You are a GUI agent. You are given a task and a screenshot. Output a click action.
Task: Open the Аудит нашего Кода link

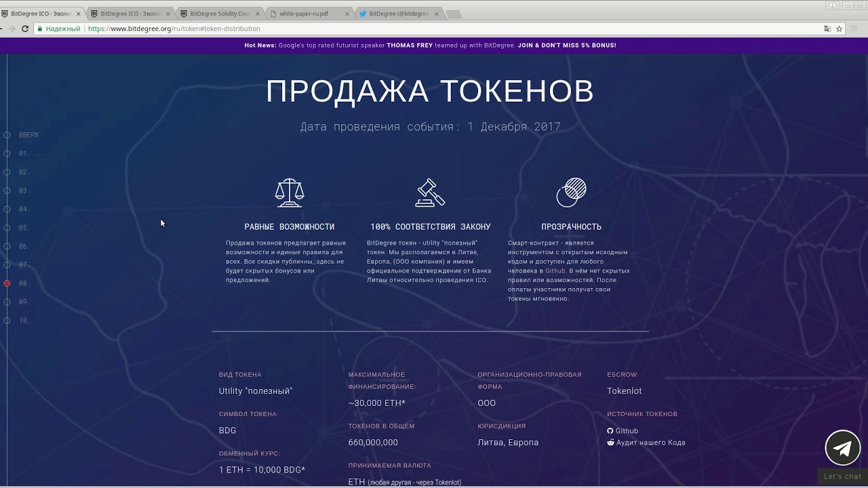click(x=651, y=443)
